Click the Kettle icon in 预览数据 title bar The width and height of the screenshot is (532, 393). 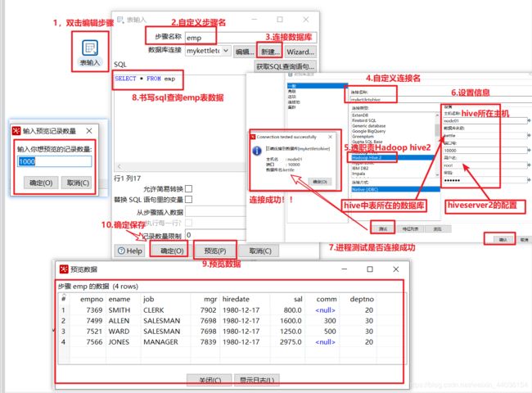coord(64,269)
